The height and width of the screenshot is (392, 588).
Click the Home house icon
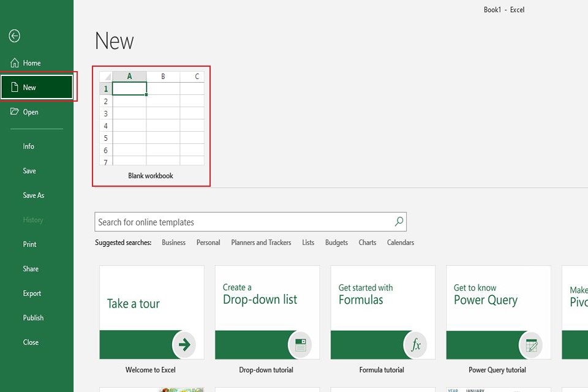[x=14, y=62]
